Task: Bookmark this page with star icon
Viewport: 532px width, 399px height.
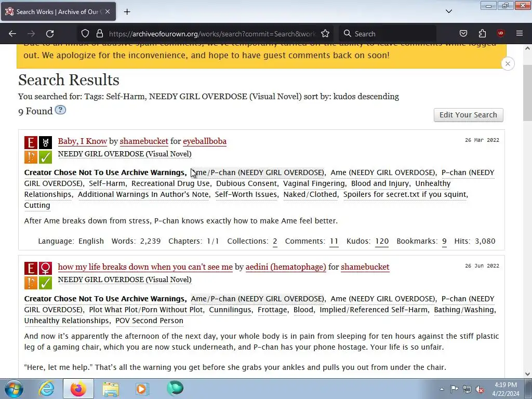Action: click(x=325, y=34)
